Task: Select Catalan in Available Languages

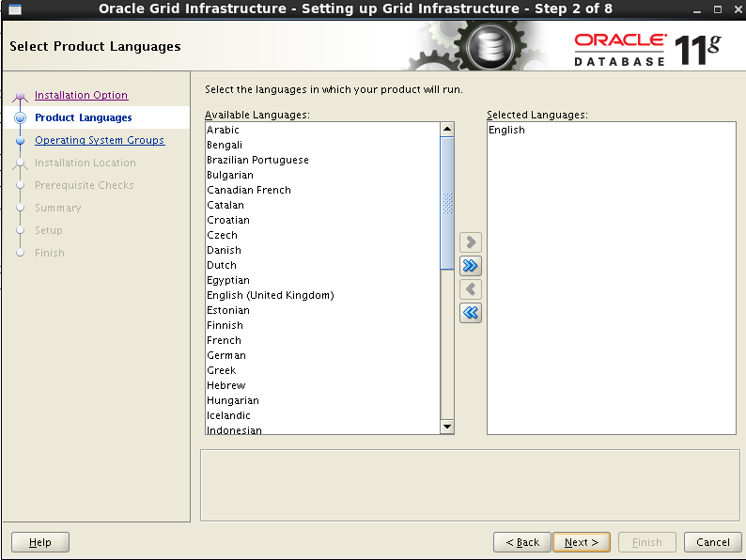Action: (x=323, y=205)
